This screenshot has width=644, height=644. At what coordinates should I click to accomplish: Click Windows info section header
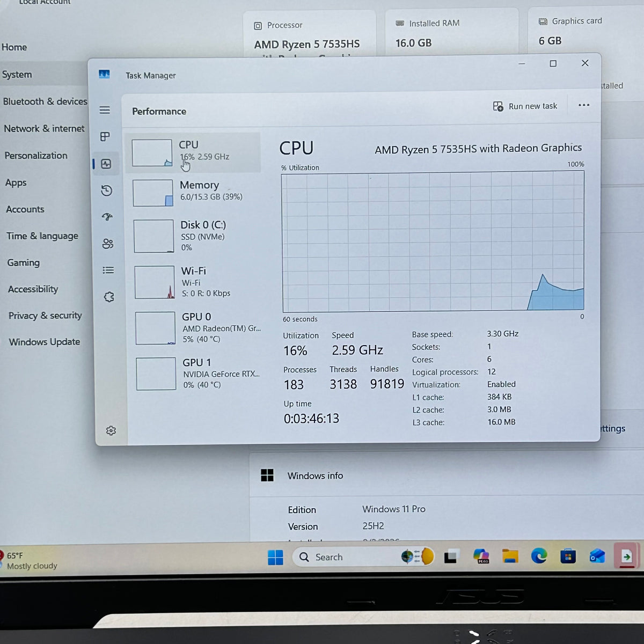[x=445, y=475]
